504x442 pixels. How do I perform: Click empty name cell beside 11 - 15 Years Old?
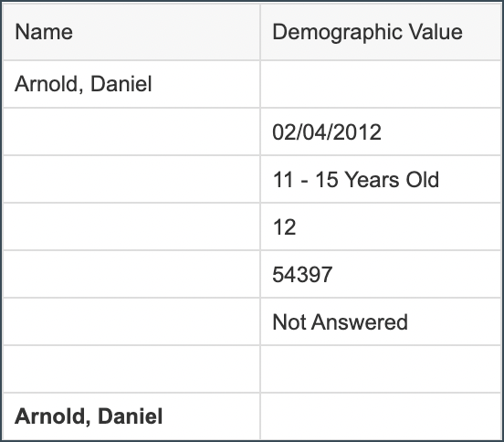(131, 179)
